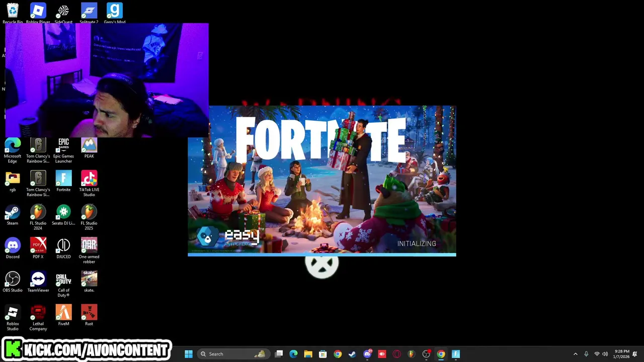Select the TeamViewer desktop icon
This screenshot has width=644, height=362.
pos(38,283)
